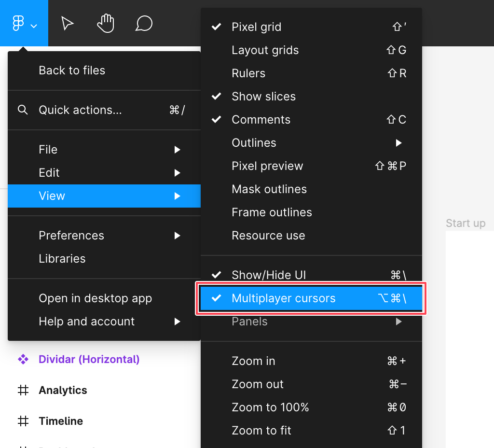This screenshot has height=448, width=494.
Task: Click the magnifier icon beside Quick actions
Action: [x=23, y=110]
